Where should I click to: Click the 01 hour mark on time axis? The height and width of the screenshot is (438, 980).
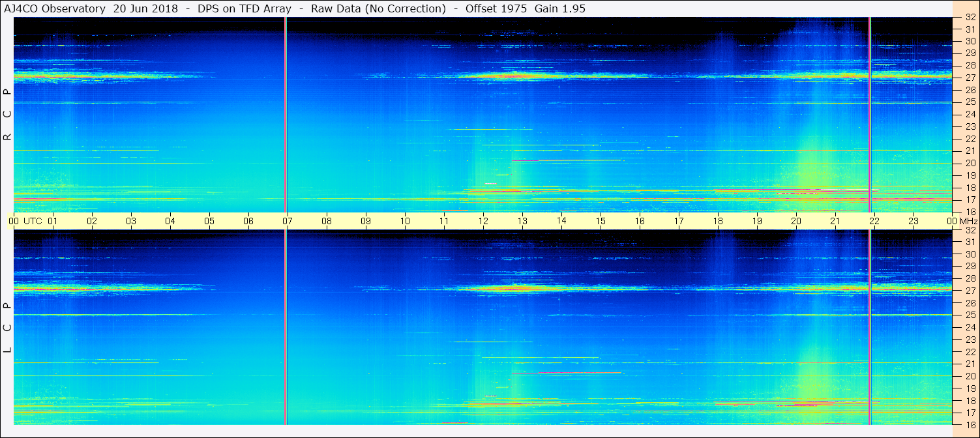[53, 221]
